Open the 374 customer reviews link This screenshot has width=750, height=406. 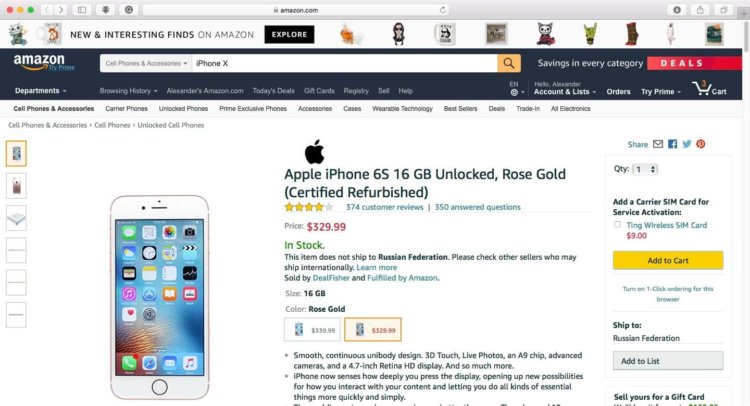(x=385, y=207)
